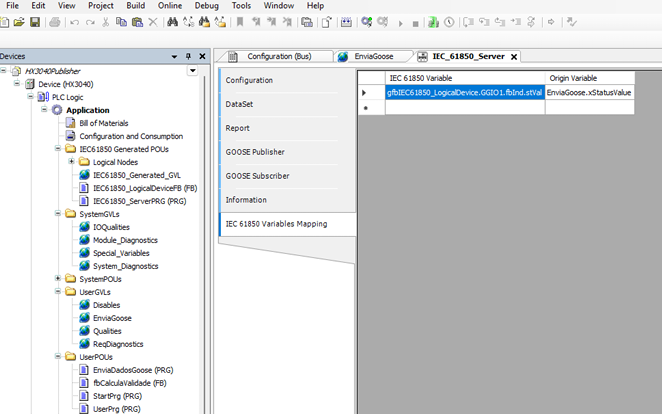Collapse the SystemGVLs folder
This screenshot has width=662, height=414.
[58, 214]
